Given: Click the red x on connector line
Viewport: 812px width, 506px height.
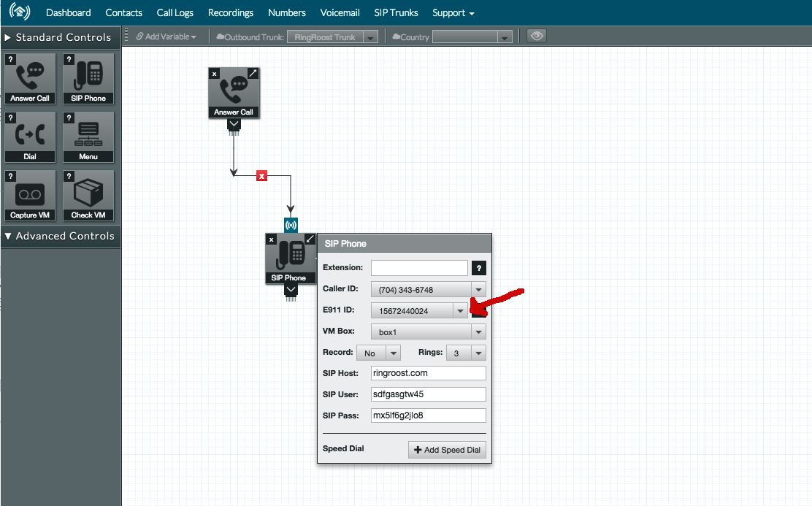Looking at the screenshot, I should [x=261, y=176].
